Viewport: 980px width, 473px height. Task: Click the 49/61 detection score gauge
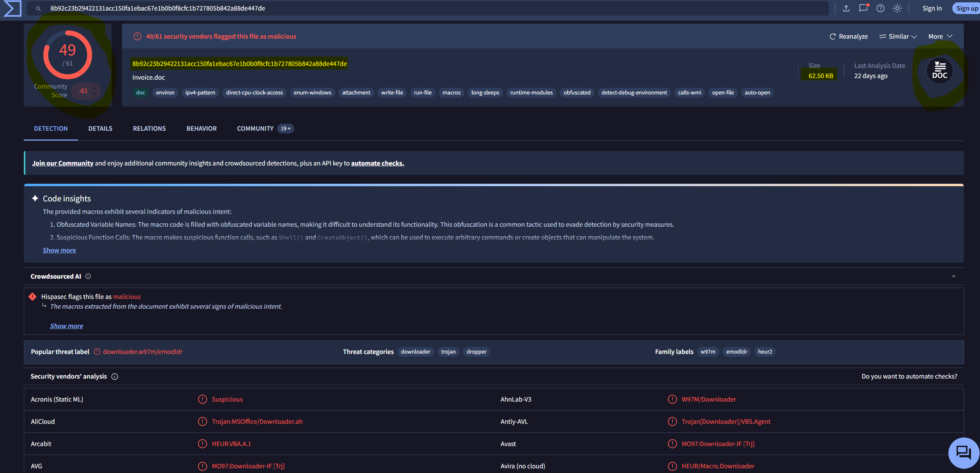coord(68,55)
